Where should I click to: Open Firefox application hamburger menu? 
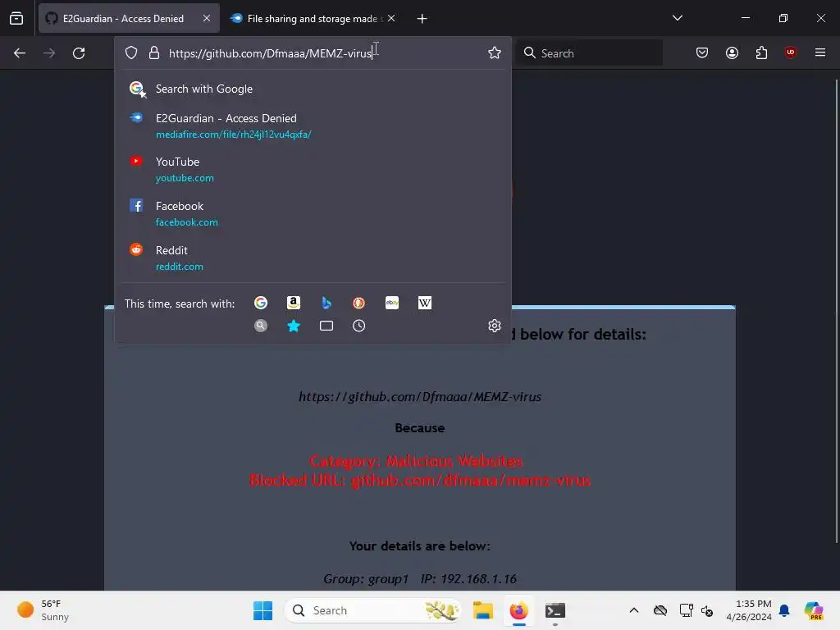coord(820,52)
